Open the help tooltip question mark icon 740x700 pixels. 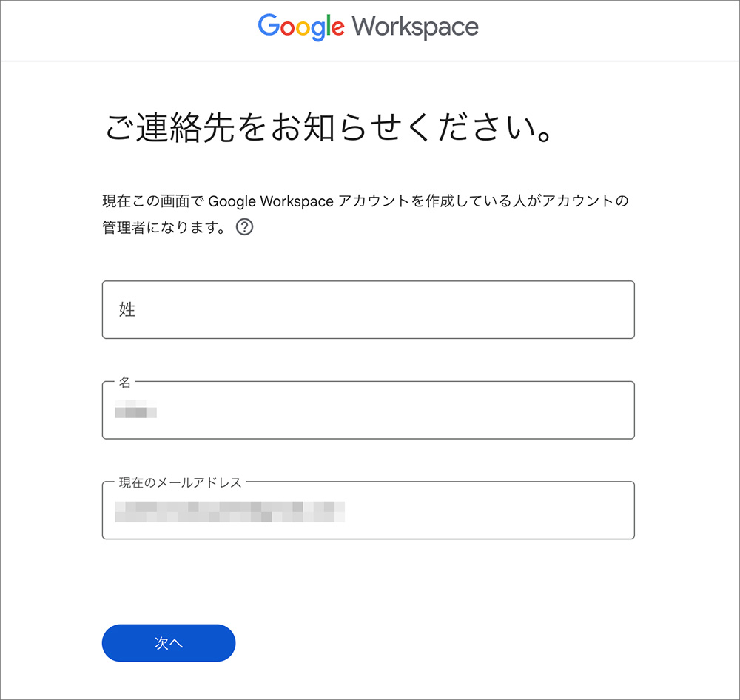coord(245,227)
